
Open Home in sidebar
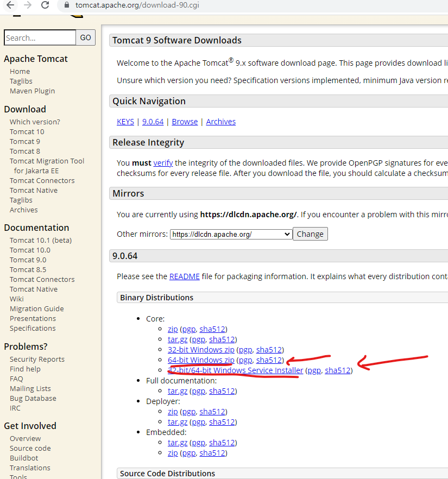tap(20, 72)
